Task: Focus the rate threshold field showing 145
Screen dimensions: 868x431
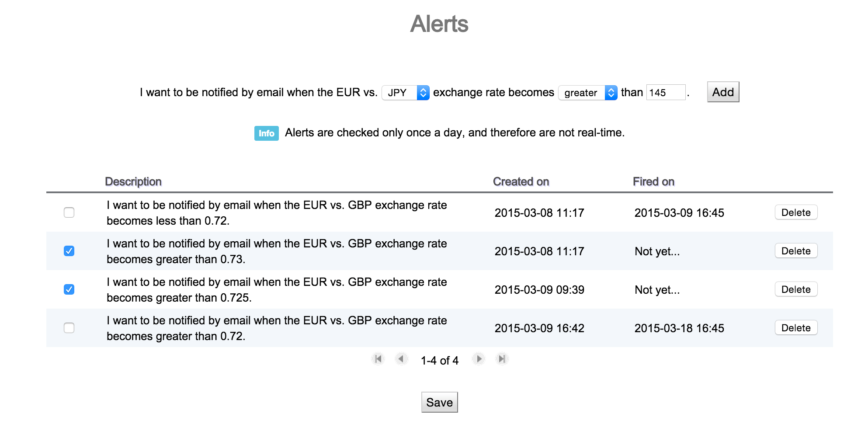Action: pyautogui.click(x=666, y=93)
